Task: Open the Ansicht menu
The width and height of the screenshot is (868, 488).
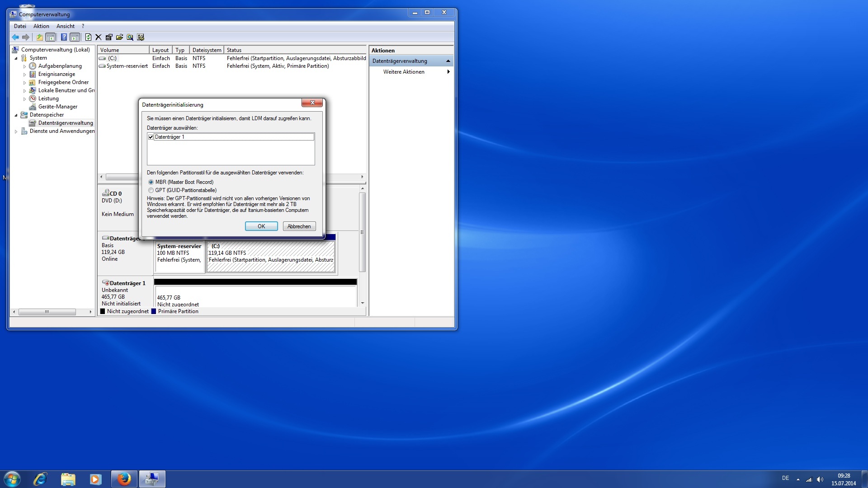Action: tap(66, 26)
